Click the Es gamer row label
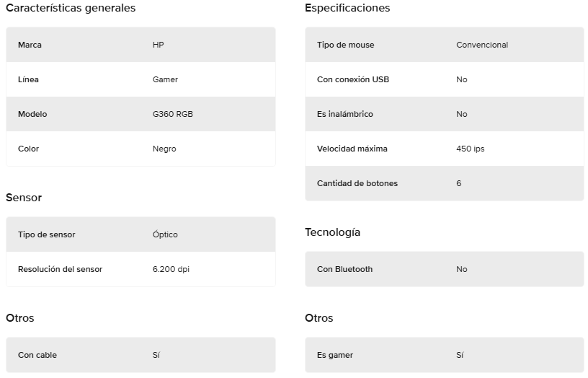This screenshot has height=378, width=588. coord(335,355)
